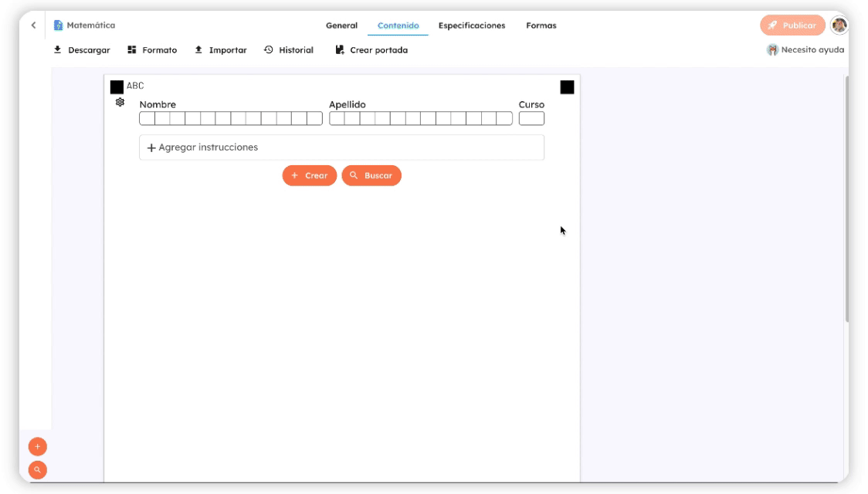Open the Historial version history
This screenshot has height=494, width=868.
point(289,50)
